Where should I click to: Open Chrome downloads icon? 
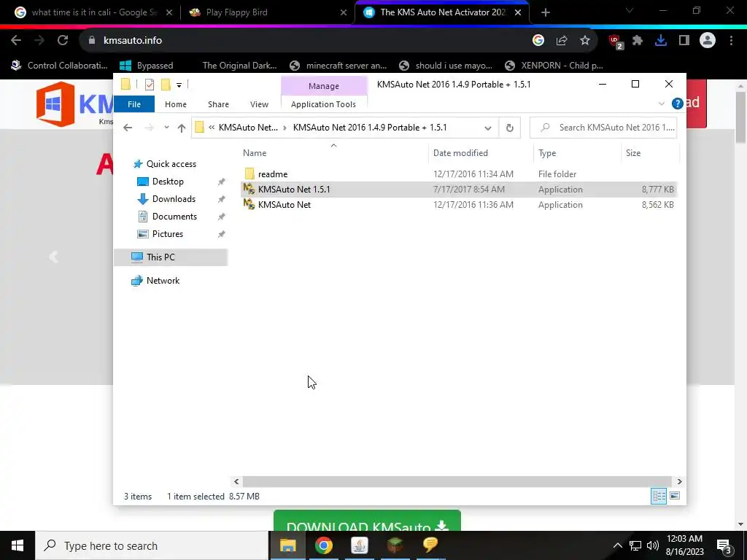click(661, 41)
